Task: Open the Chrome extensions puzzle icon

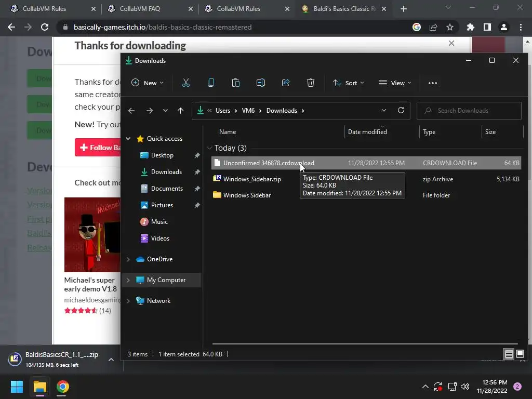Action: click(x=470, y=27)
